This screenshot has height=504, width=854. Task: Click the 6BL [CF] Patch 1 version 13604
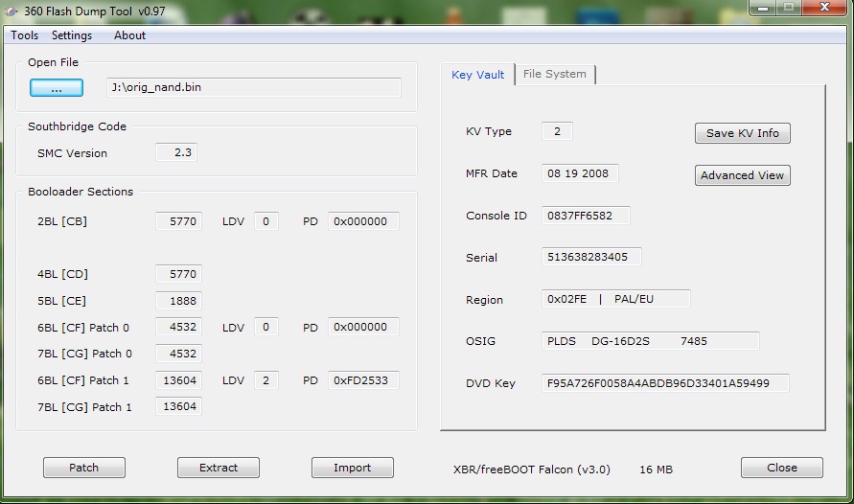tap(178, 379)
